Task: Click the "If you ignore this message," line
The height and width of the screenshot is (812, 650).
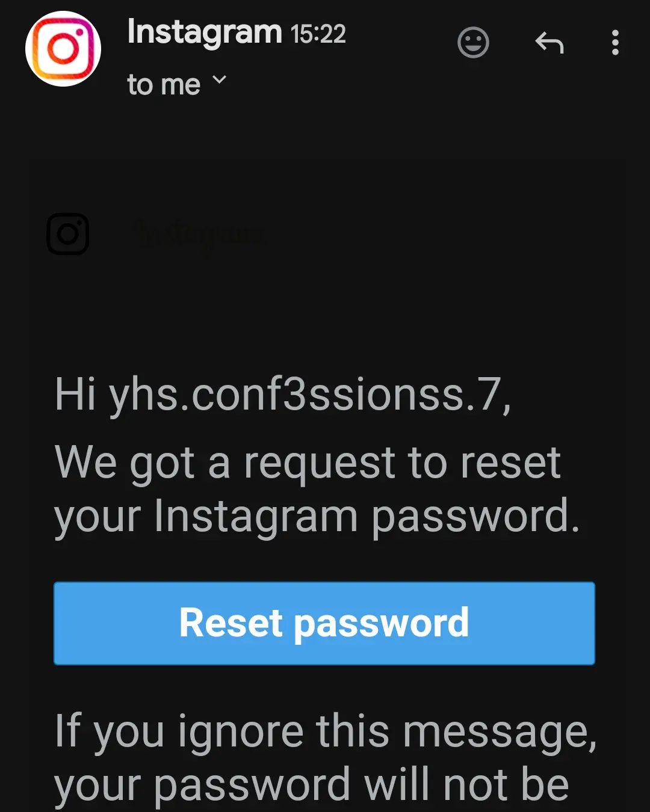Action: [x=326, y=732]
